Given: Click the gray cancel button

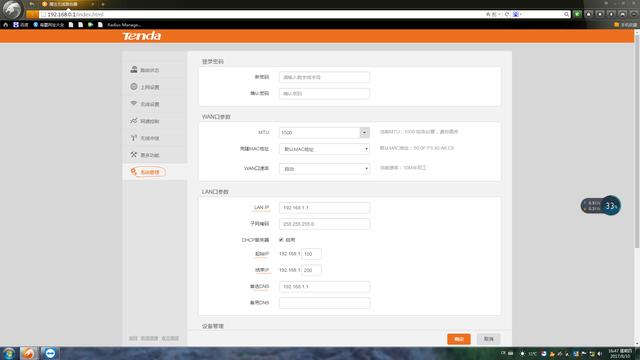Looking at the screenshot, I should (x=489, y=339).
